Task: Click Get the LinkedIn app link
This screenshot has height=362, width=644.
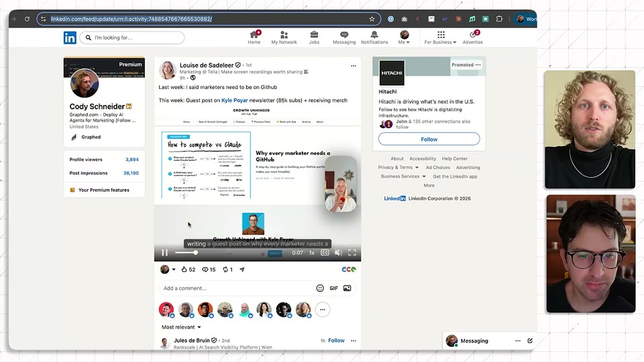Action: tap(455, 176)
